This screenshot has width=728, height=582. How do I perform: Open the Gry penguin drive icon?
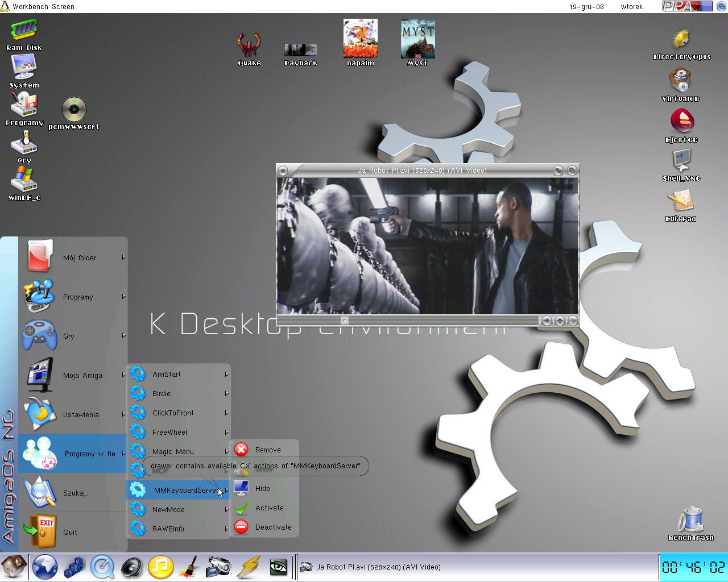[x=24, y=147]
